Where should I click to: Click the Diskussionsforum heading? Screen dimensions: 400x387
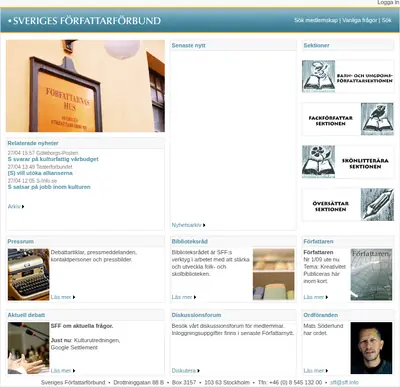(196, 315)
